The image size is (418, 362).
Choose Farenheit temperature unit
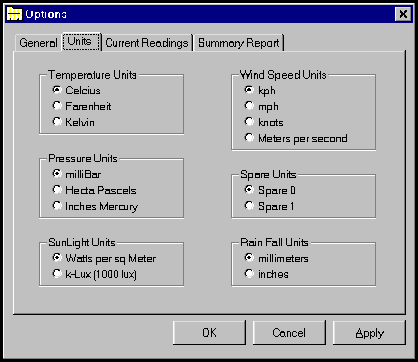click(x=82, y=106)
